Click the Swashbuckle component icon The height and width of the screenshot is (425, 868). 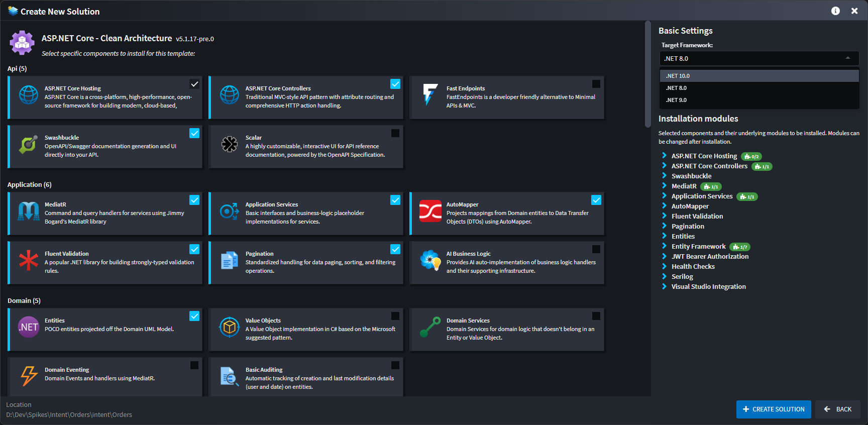[x=28, y=145]
